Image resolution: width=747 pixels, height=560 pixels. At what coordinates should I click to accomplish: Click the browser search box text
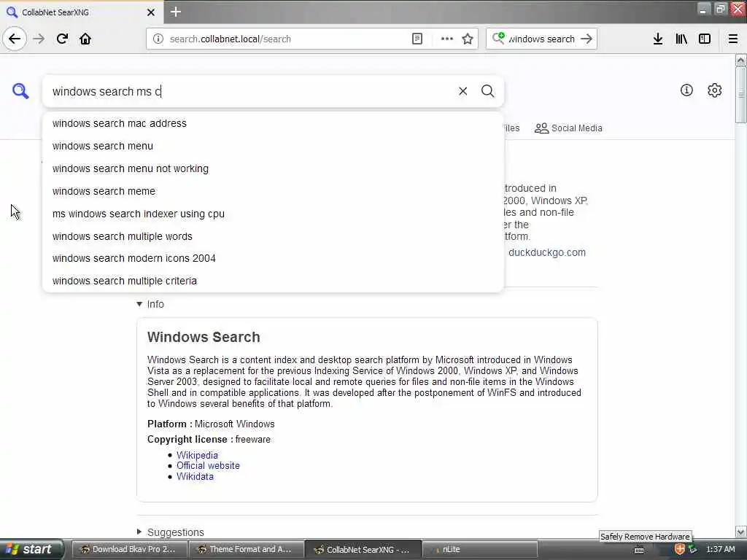click(x=542, y=39)
